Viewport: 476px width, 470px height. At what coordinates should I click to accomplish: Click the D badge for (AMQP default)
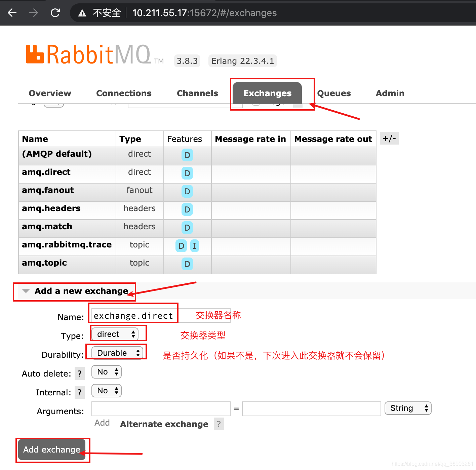187,155
